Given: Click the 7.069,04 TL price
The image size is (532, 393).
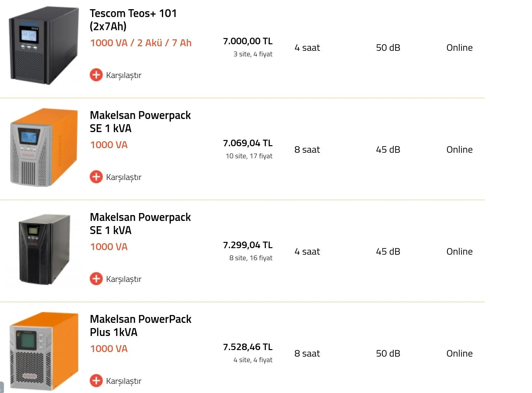Looking at the screenshot, I should [x=248, y=143].
